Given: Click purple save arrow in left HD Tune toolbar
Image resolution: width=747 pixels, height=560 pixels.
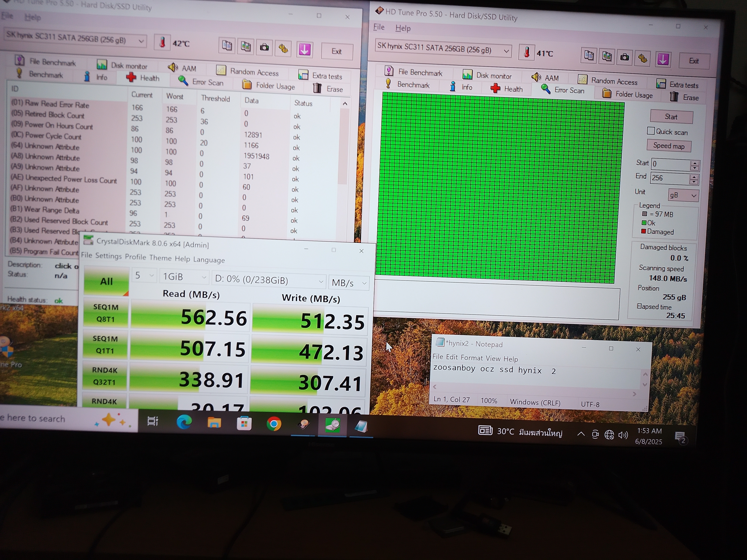Looking at the screenshot, I should (x=304, y=50).
